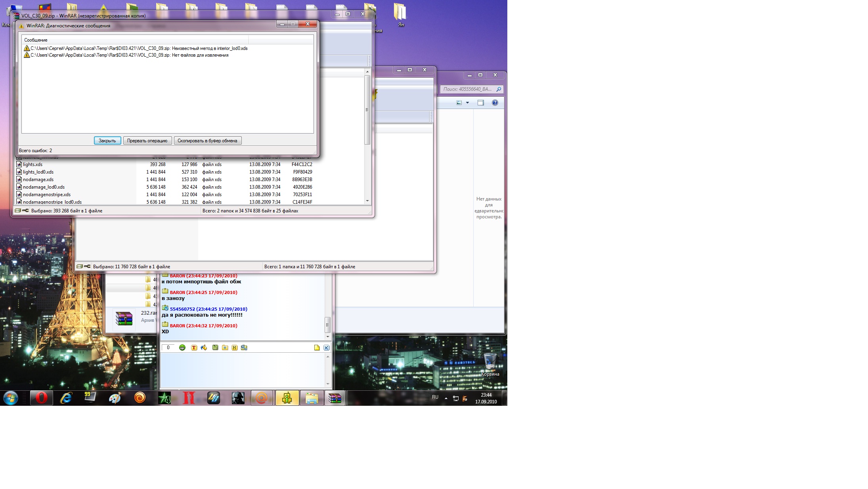Click the character counter field showing 0
The height and width of the screenshot is (489, 868).
point(168,348)
